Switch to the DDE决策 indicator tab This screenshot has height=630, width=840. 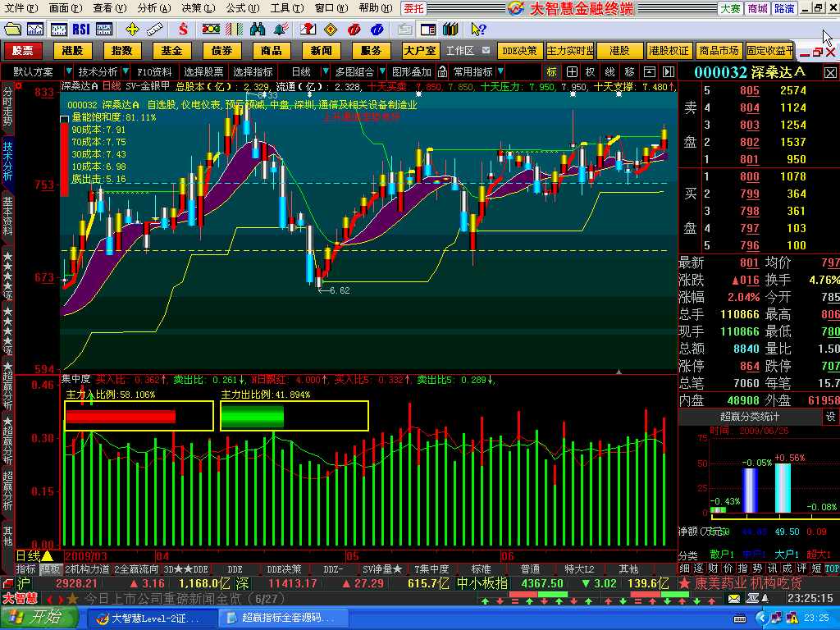284,569
